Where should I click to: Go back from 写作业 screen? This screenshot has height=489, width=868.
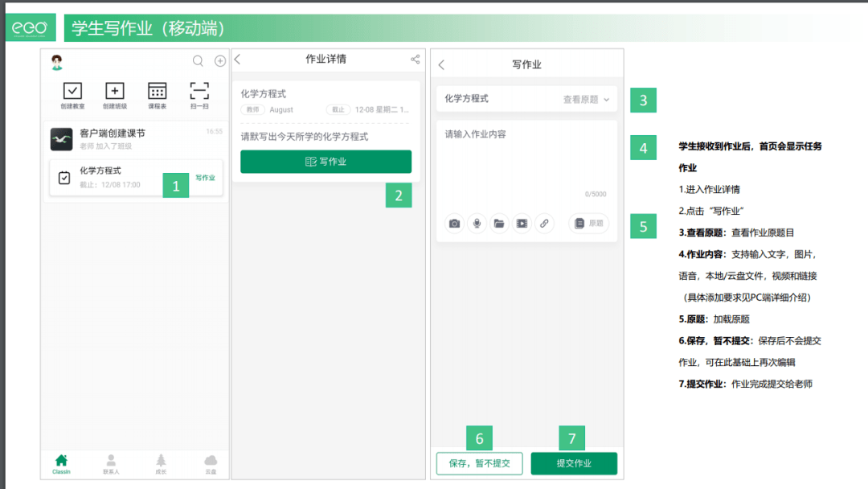pyautogui.click(x=441, y=65)
